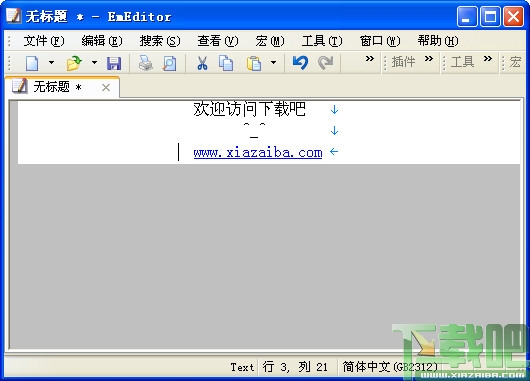
Task: Click the 简体中文(GB2312) encoding status
Action: click(x=390, y=367)
